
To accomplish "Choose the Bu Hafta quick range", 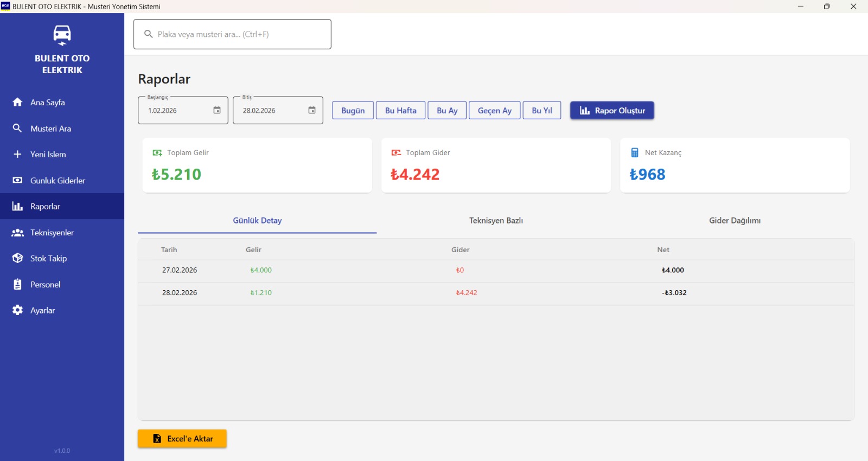I will pos(401,111).
